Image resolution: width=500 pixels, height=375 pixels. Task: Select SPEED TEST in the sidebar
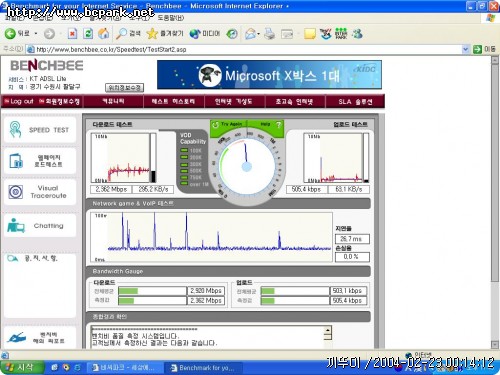coord(40,130)
